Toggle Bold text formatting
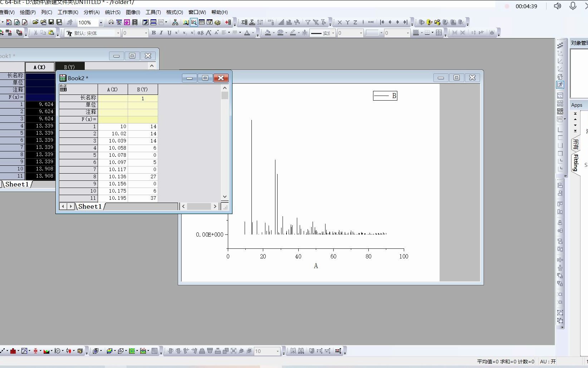Image resolution: width=588 pixels, height=368 pixels. point(154,33)
